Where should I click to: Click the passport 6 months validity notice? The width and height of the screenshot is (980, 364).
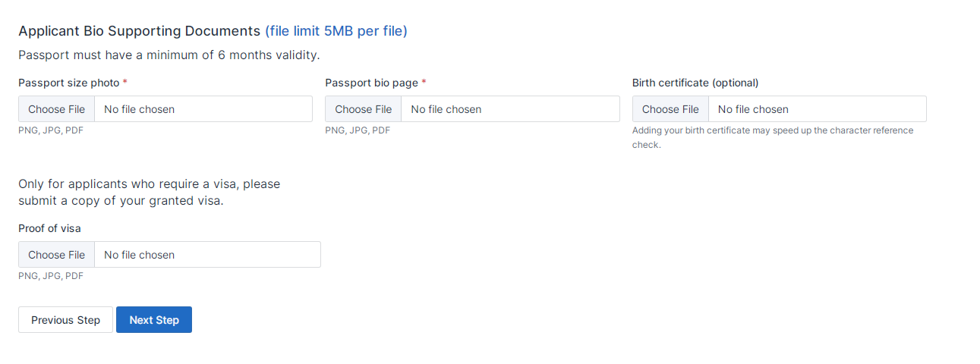[x=169, y=55]
